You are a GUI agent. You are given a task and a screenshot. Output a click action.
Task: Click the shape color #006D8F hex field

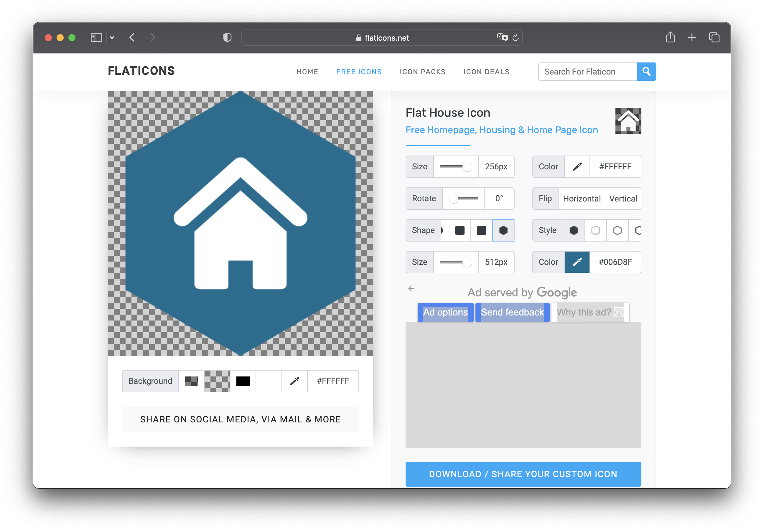615,262
